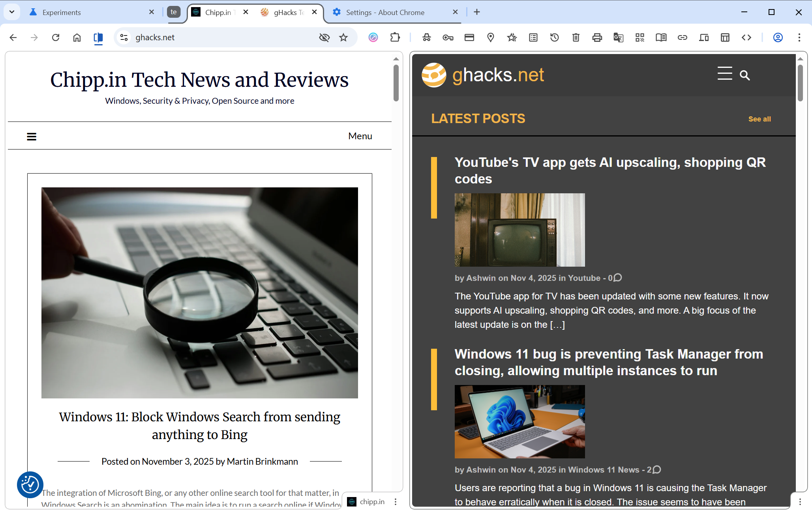Viewport: 812px width, 514px height.
Task: Click See all latest posts link
Action: click(x=759, y=119)
